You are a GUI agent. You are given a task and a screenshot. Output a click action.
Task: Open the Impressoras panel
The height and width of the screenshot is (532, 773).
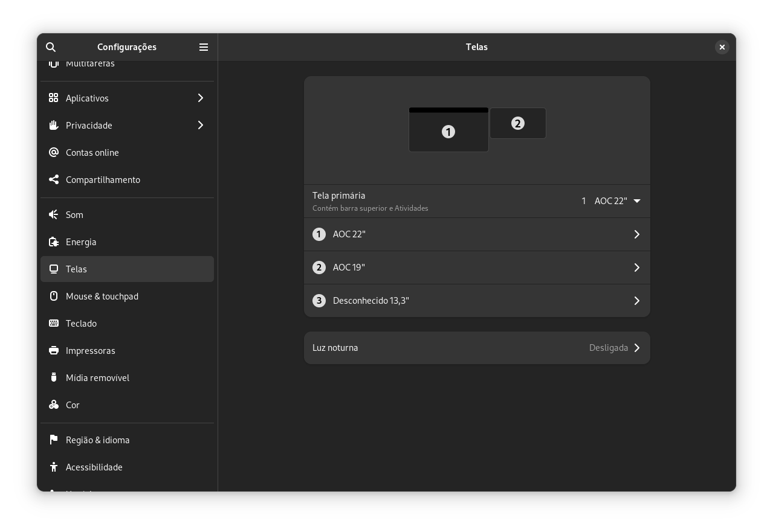tap(127, 350)
